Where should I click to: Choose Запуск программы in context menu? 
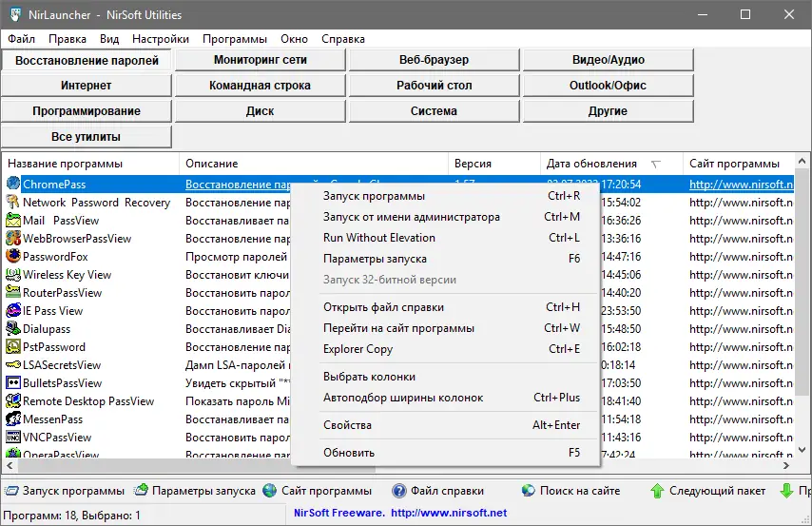tap(445, 196)
